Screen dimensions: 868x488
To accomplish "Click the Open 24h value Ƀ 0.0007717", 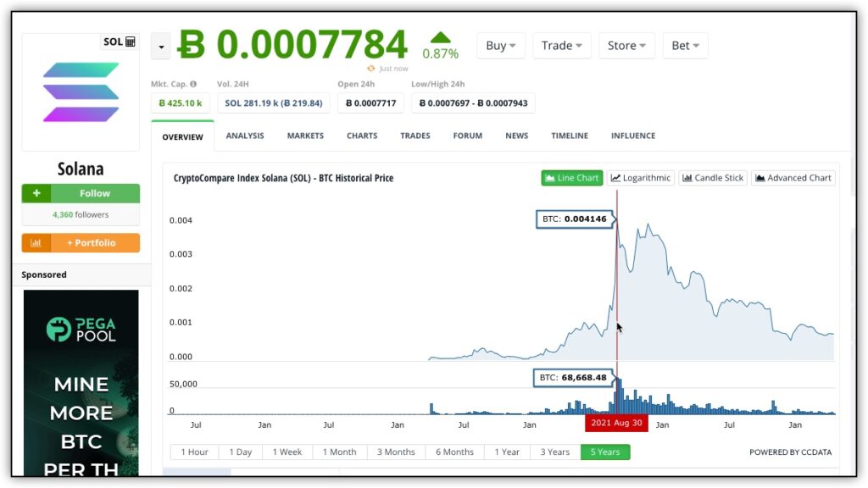I will (371, 103).
